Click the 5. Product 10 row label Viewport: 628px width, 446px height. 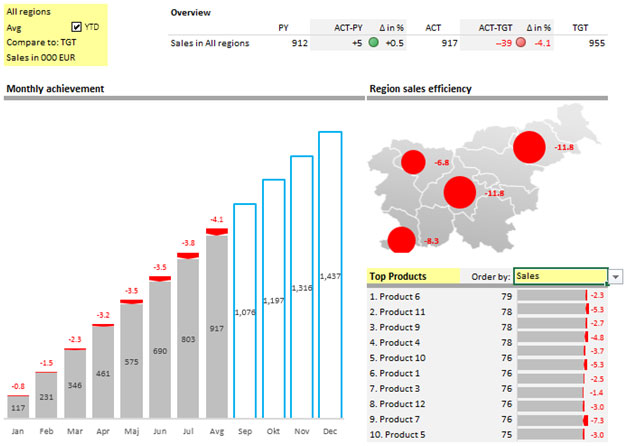click(397, 358)
